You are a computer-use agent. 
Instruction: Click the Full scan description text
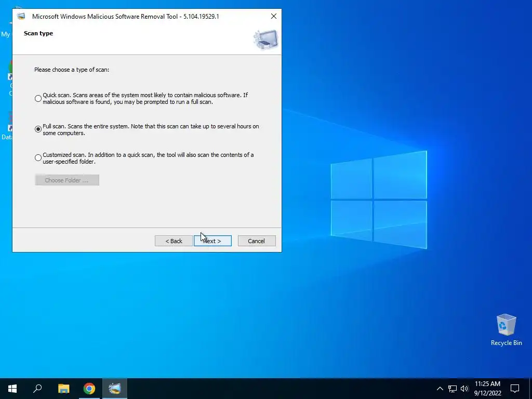coord(151,129)
